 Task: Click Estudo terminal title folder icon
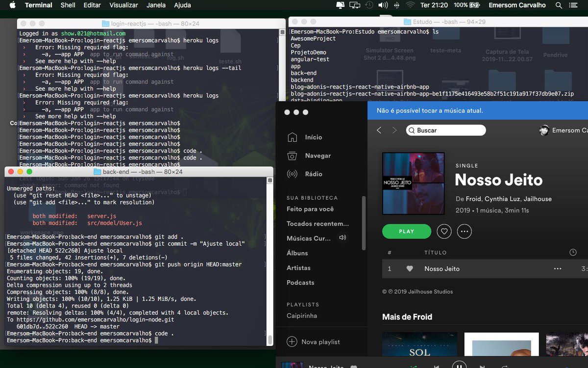point(408,22)
